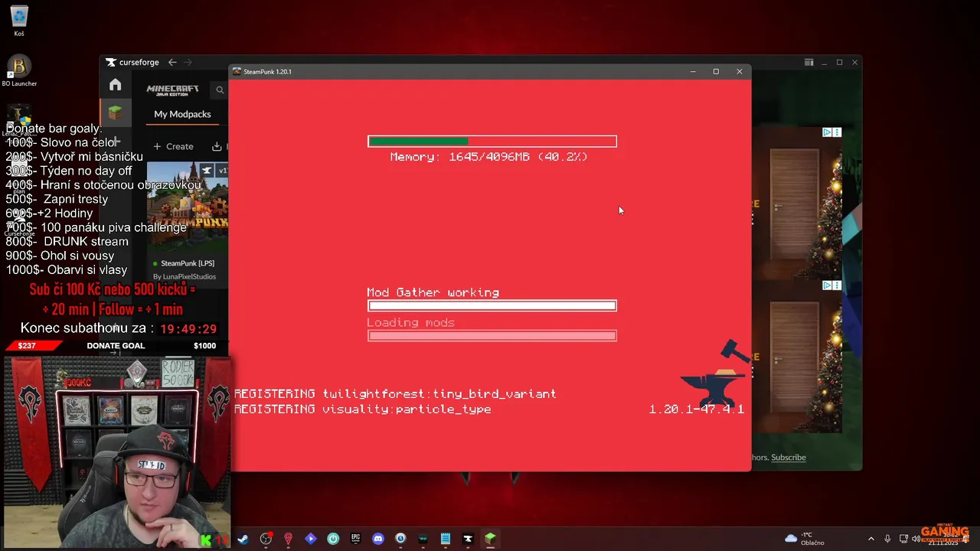This screenshot has height=551, width=980.
Task: Click the memory usage progress bar
Action: 492,142
